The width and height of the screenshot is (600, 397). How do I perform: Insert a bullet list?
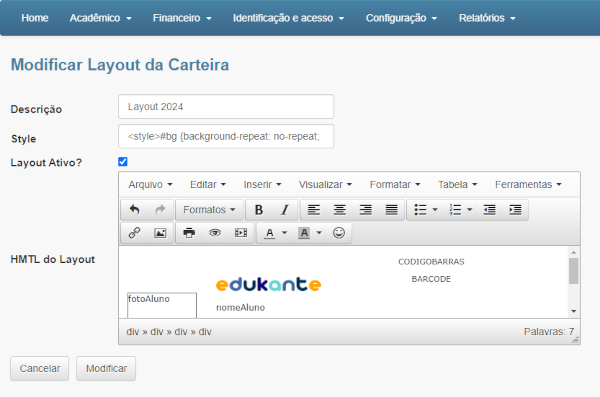coord(421,210)
